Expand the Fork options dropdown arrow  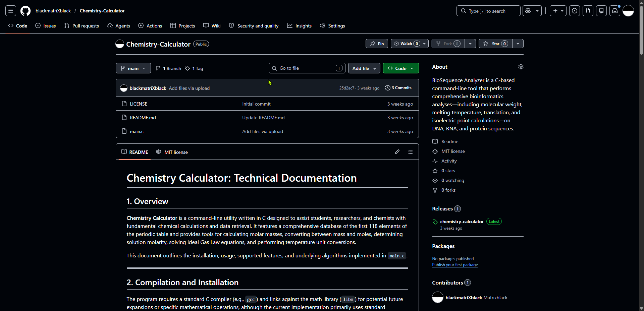470,44
